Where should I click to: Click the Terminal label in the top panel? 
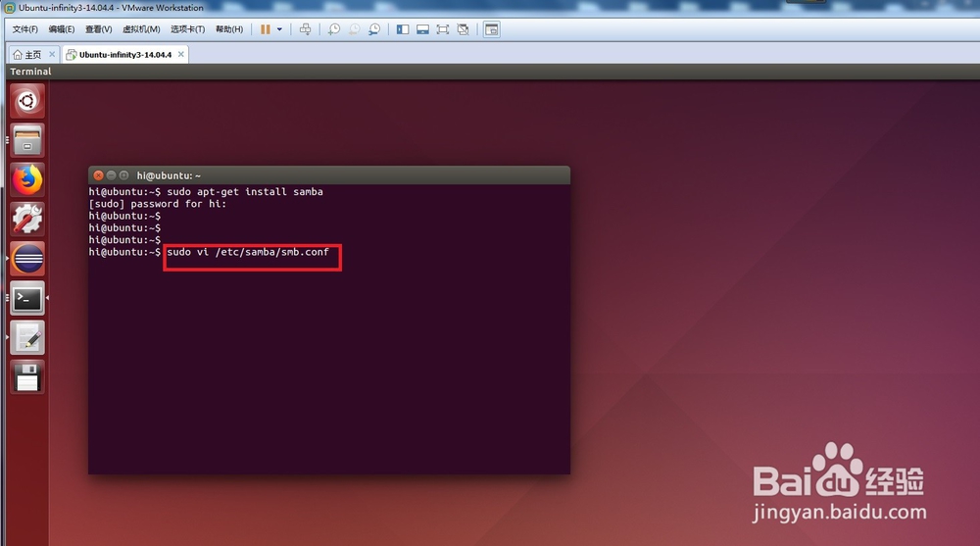click(x=30, y=72)
